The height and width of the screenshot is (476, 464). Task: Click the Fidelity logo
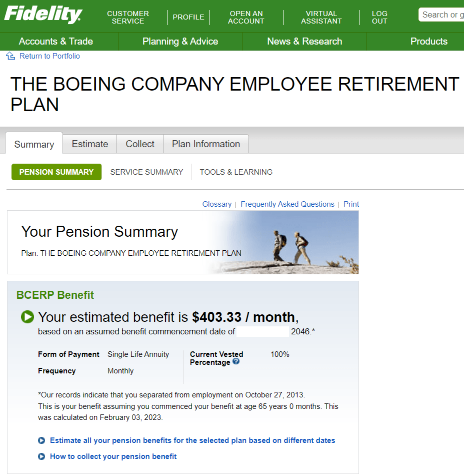point(43,15)
